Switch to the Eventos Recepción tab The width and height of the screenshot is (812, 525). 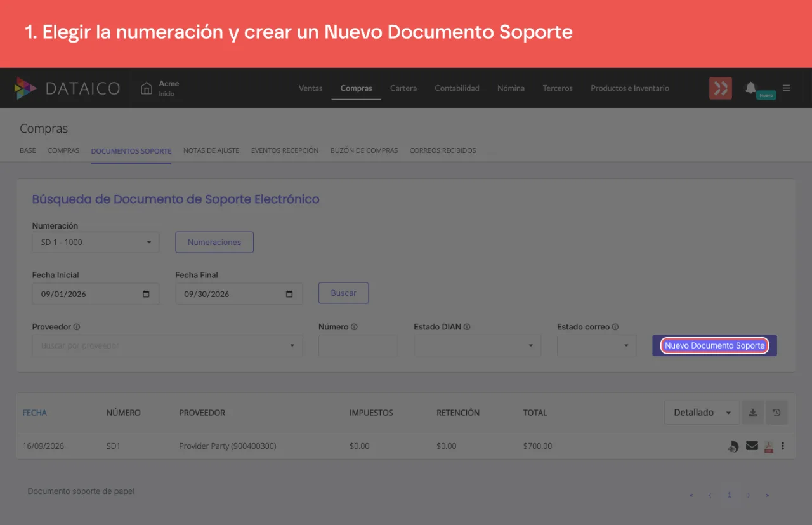(x=285, y=150)
